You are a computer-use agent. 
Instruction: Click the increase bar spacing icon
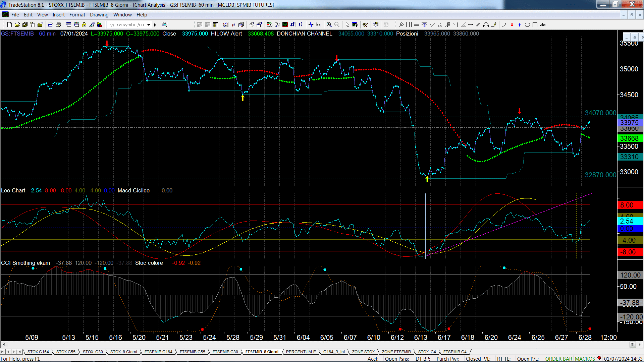(x=319, y=24)
